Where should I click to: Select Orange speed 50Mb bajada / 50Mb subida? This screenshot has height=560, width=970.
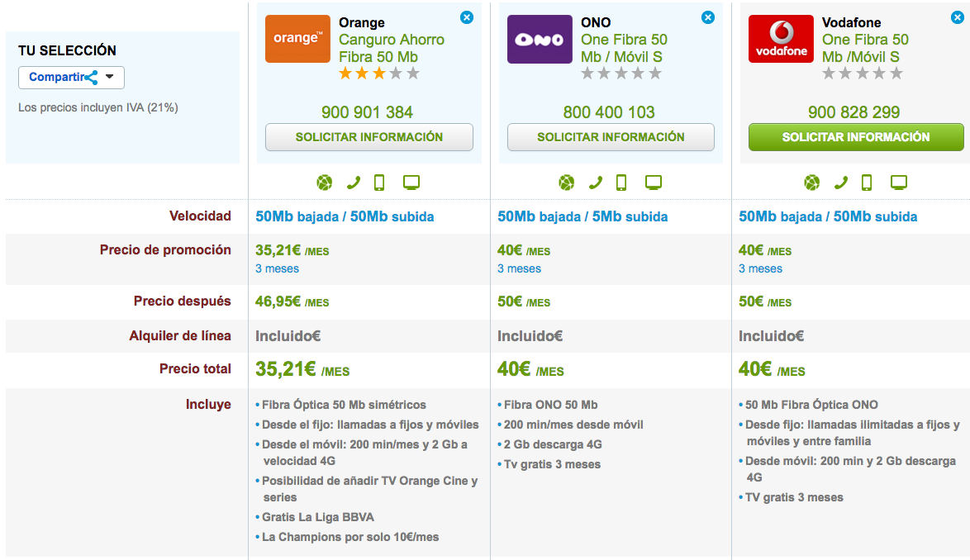click(x=345, y=216)
